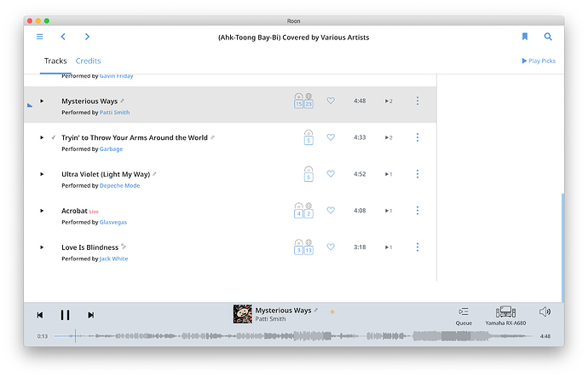Show 5 library versions of Tryin' to Throw
The height and width of the screenshot is (378, 588).
point(308,137)
